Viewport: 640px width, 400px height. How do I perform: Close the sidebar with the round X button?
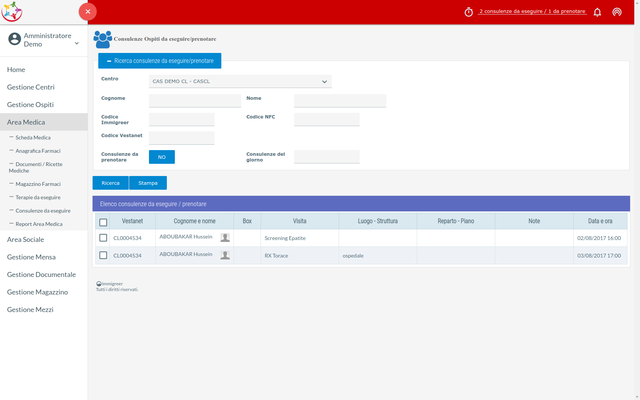(x=88, y=11)
